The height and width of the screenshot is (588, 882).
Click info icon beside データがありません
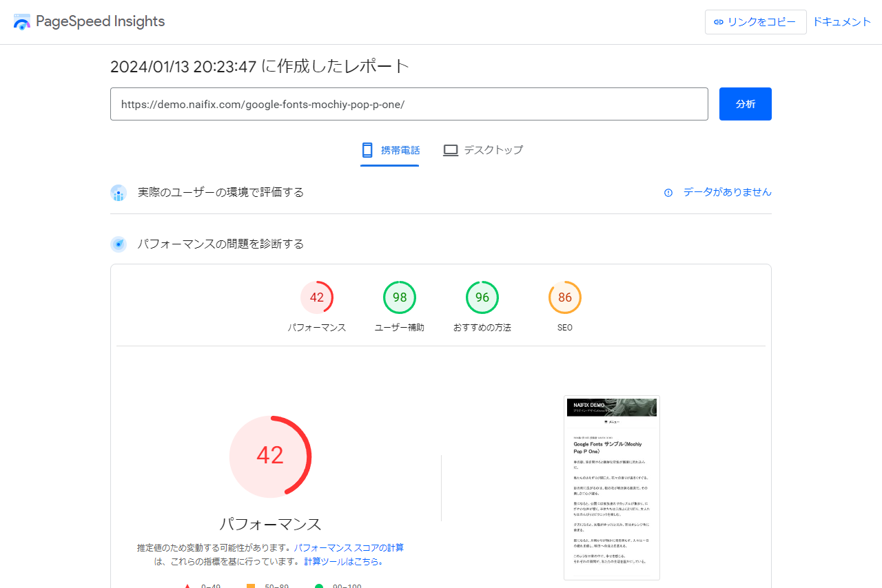[x=668, y=193]
